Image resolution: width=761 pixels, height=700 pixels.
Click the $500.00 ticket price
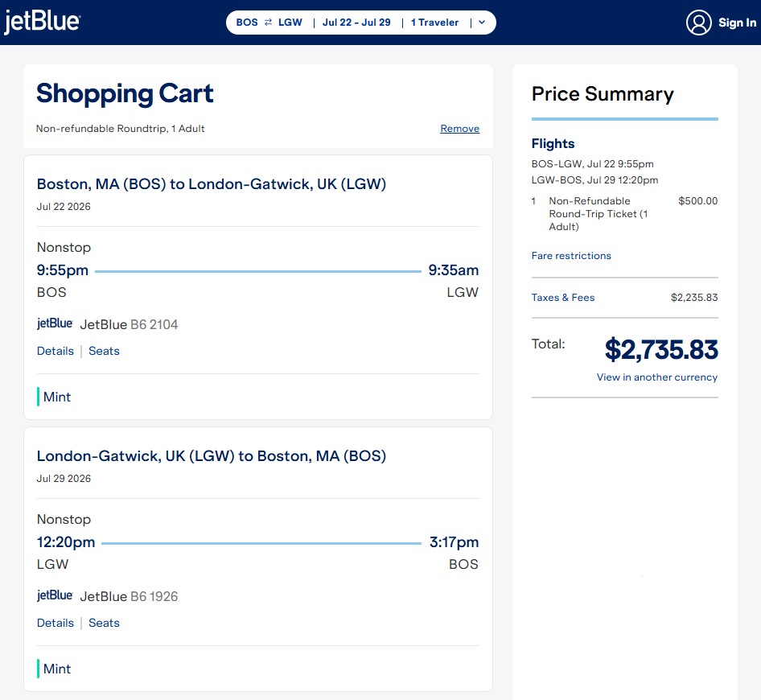tap(698, 201)
